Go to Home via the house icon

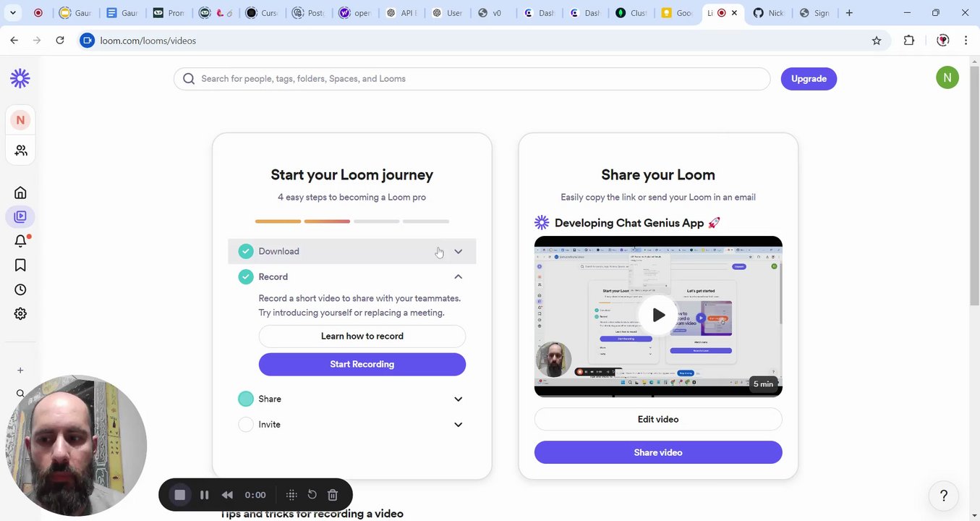click(x=20, y=192)
